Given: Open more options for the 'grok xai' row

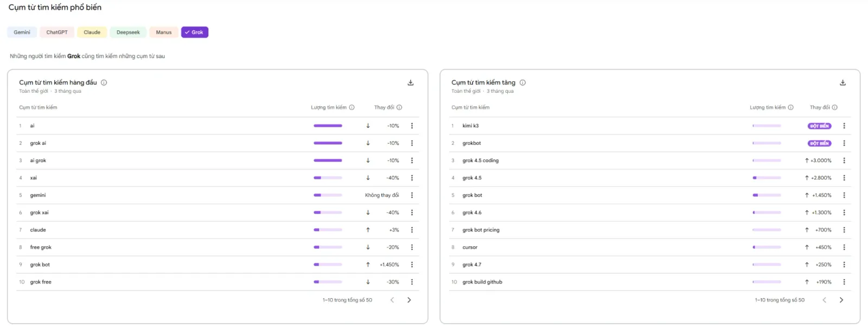Looking at the screenshot, I should pyautogui.click(x=412, y=212).
